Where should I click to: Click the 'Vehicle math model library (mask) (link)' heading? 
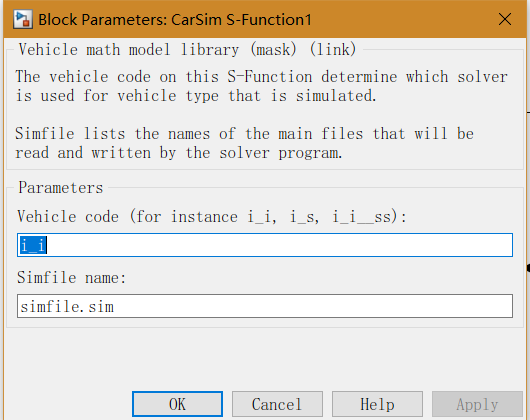point(187,50)
